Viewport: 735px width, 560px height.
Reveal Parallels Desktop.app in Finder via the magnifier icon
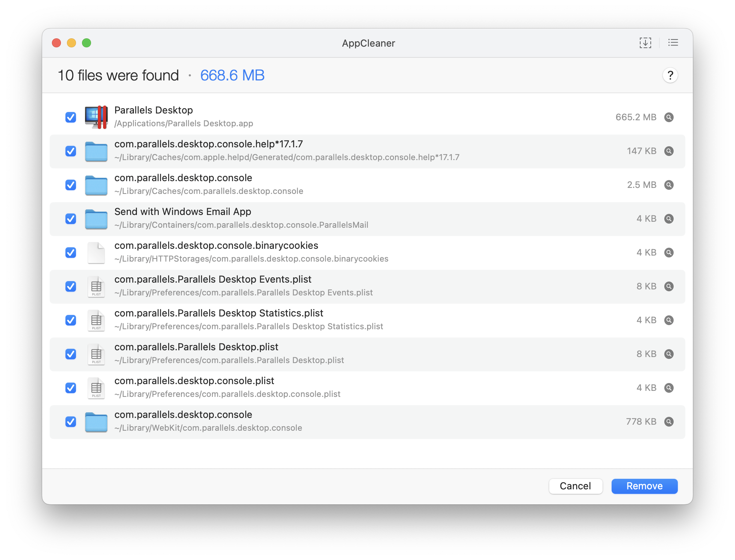pyautogui.click(x=669, y=117)
